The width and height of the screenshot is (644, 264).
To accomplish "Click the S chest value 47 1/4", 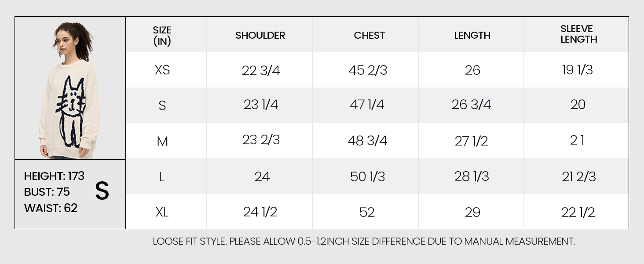I will (x=366, y=105).
